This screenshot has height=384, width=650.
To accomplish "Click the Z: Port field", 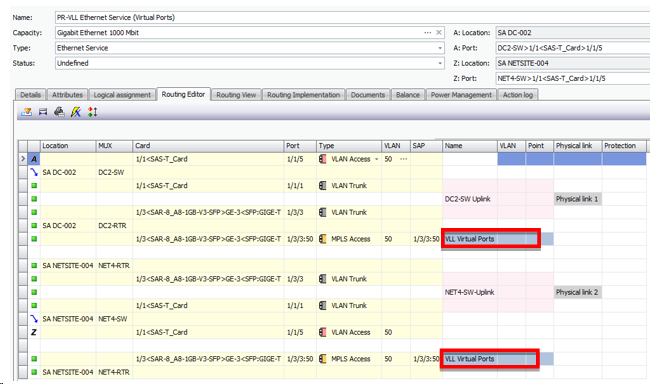I will (573, 78).
